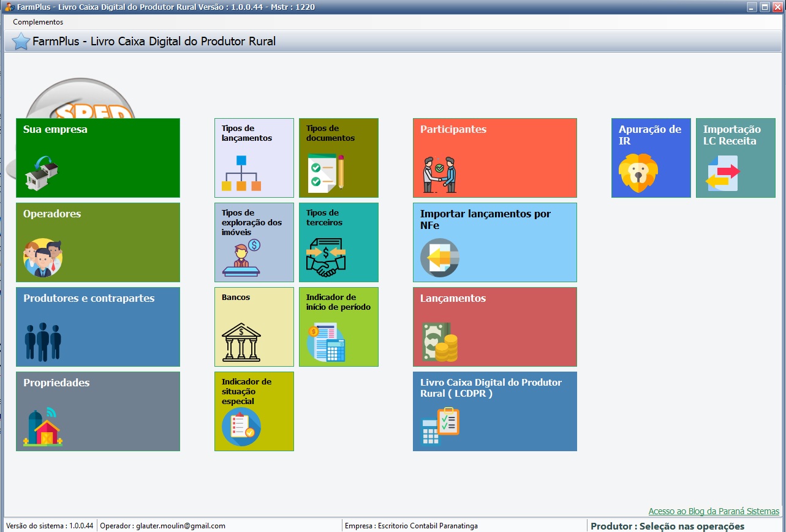Open the Importação LC Receita tile

coord(736,158)
